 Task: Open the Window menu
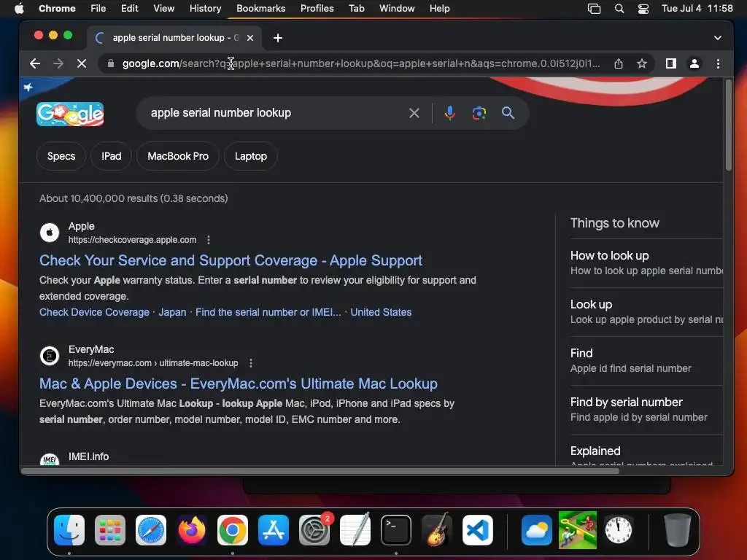(397, 8)
